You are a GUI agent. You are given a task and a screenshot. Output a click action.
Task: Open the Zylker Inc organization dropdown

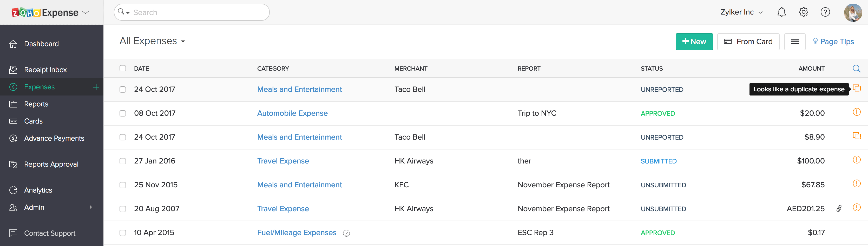pos(742,12)
